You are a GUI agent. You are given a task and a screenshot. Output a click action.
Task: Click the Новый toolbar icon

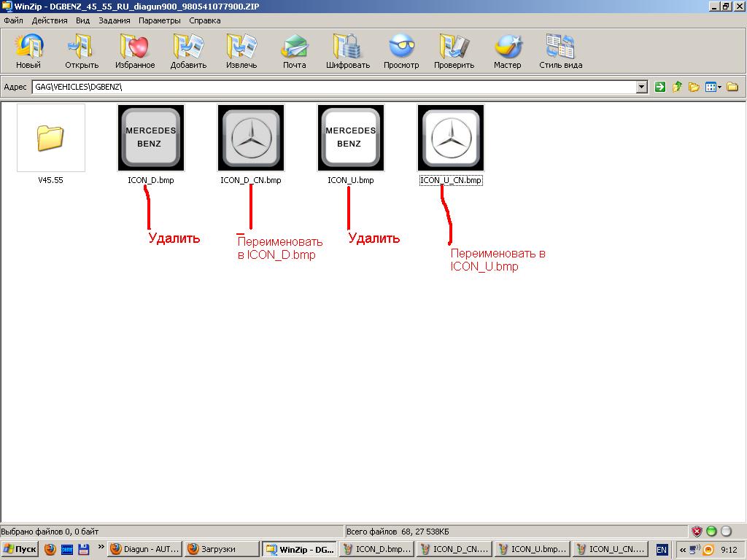point(28,52)
